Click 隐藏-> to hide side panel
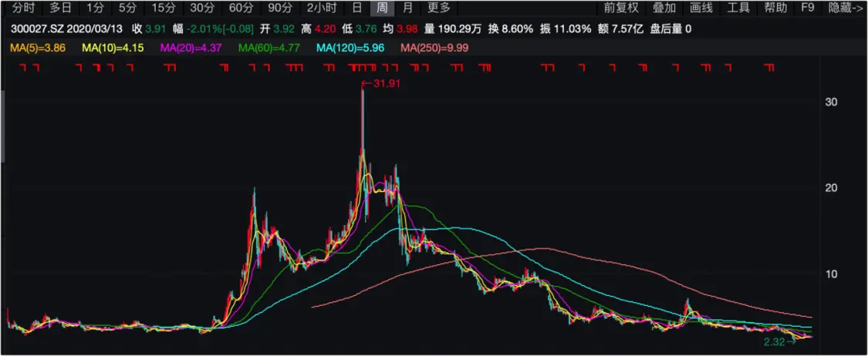868x356 pixels. tap(846, 8)
